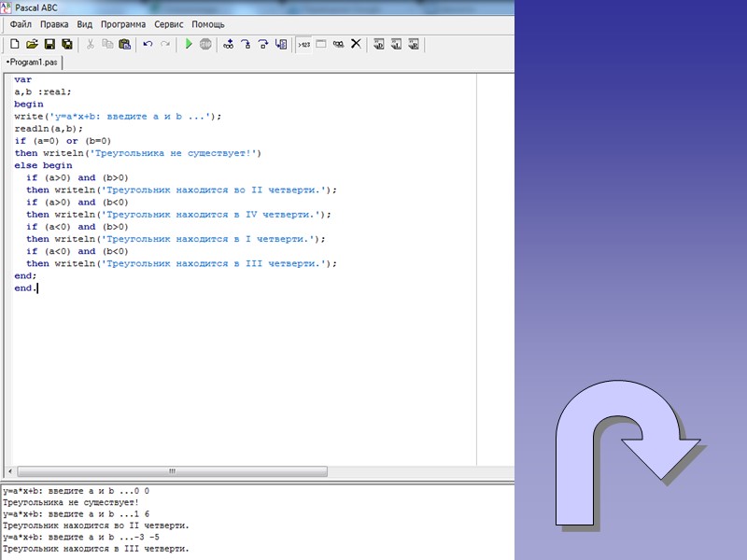This screenshot has height=560, width=747.
Task: Switch to the Program1.pas tab
Action: (x=33, y=62)
